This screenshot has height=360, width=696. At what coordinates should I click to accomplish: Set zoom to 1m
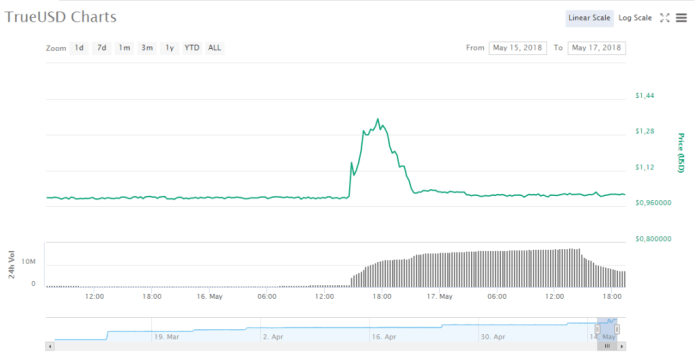coord(124,48)
